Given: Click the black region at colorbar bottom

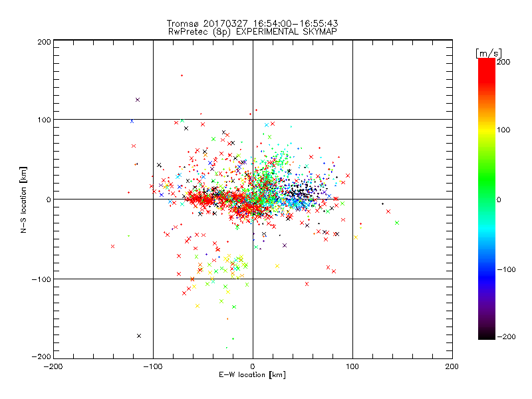Looking at the screenshot, I should [x=487, y=334].
